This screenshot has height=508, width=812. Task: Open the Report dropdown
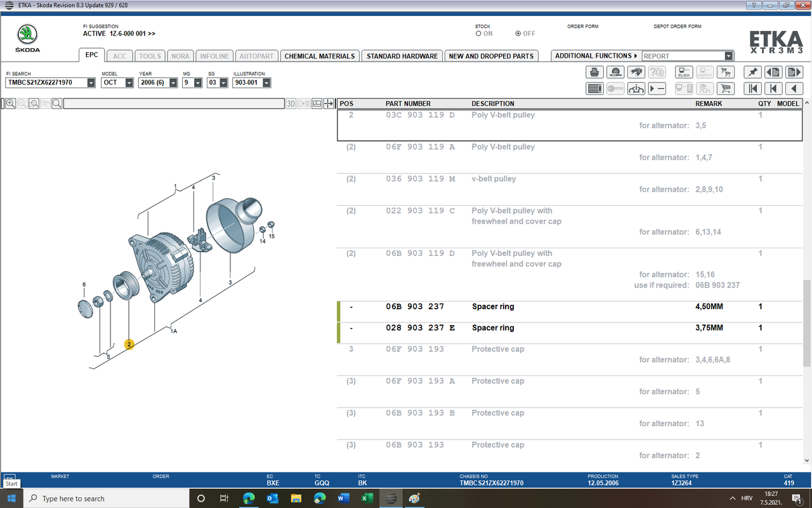728,56
